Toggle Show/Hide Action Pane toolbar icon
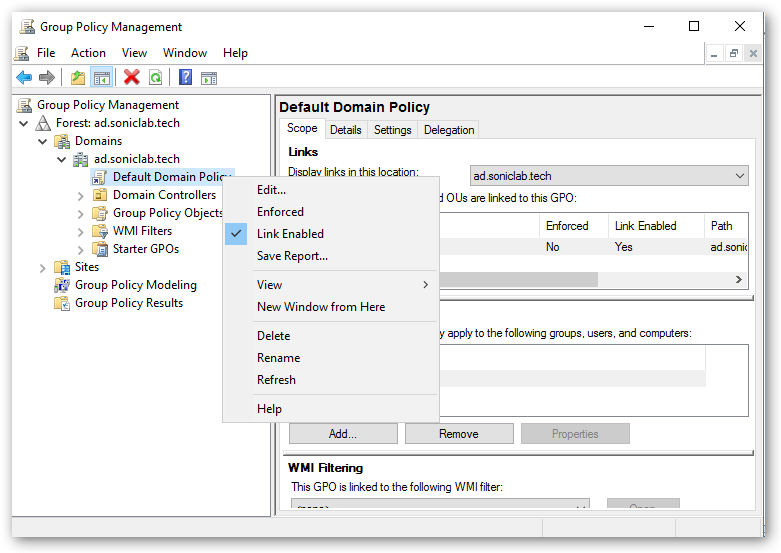The width and height of the screenshot is (781, 553). pyautogui.click(x=209, y=77)
